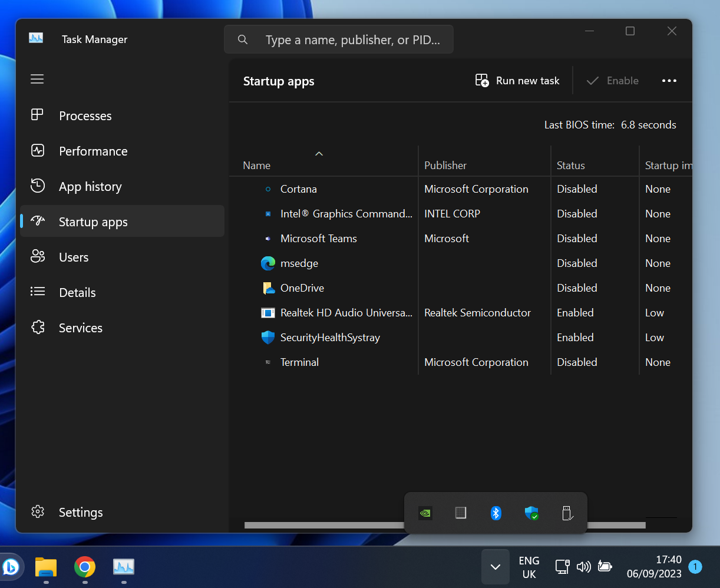Collapse hidden icons tray chevron
Screen dimensions: 720x588
(496, 567)
